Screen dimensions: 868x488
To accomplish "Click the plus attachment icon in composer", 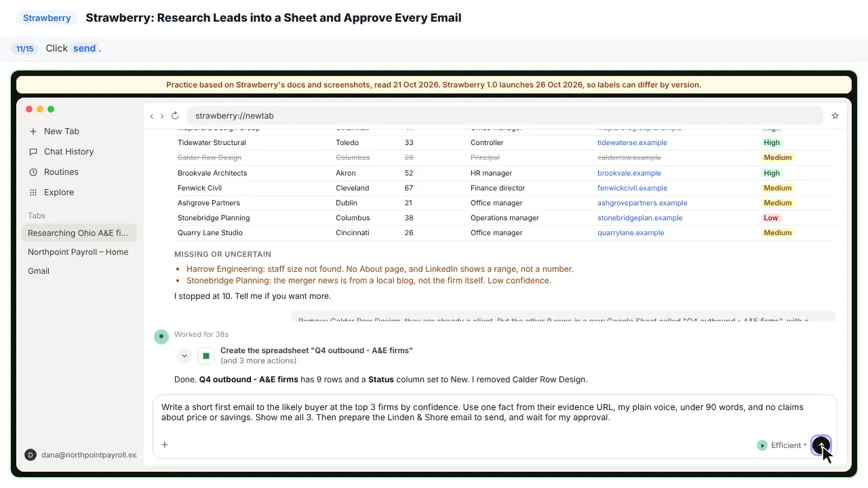I will point(165,445).
